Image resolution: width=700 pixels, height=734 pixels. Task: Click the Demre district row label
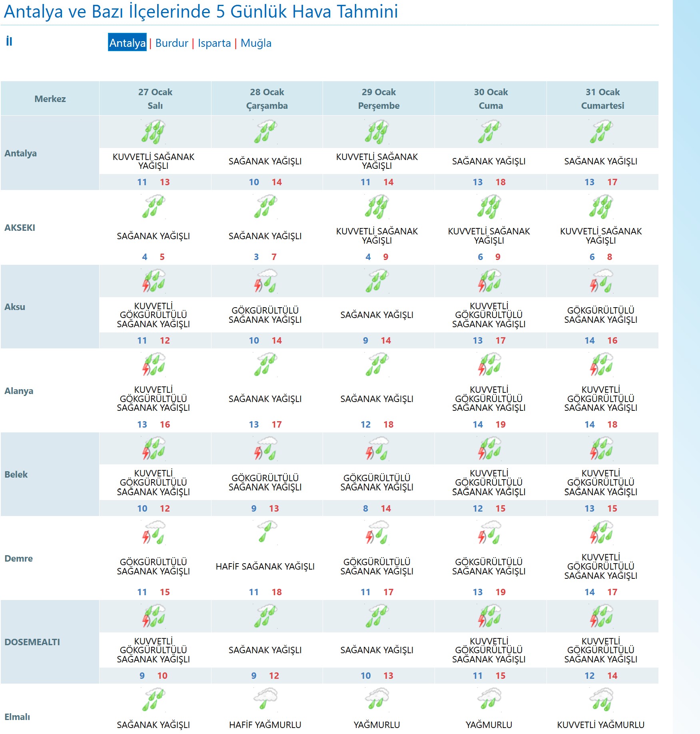coord(19,558)
